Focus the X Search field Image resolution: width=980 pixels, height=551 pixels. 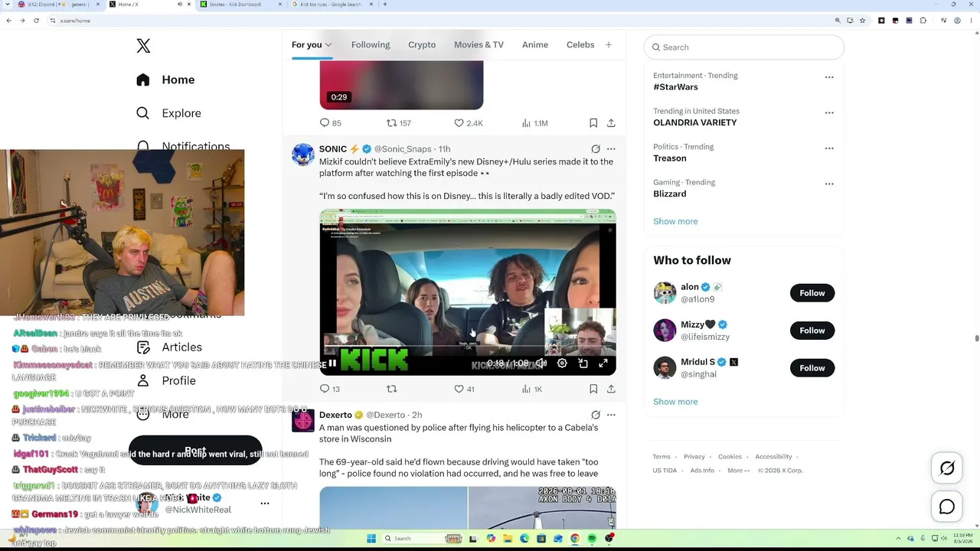tap(744, 47)
